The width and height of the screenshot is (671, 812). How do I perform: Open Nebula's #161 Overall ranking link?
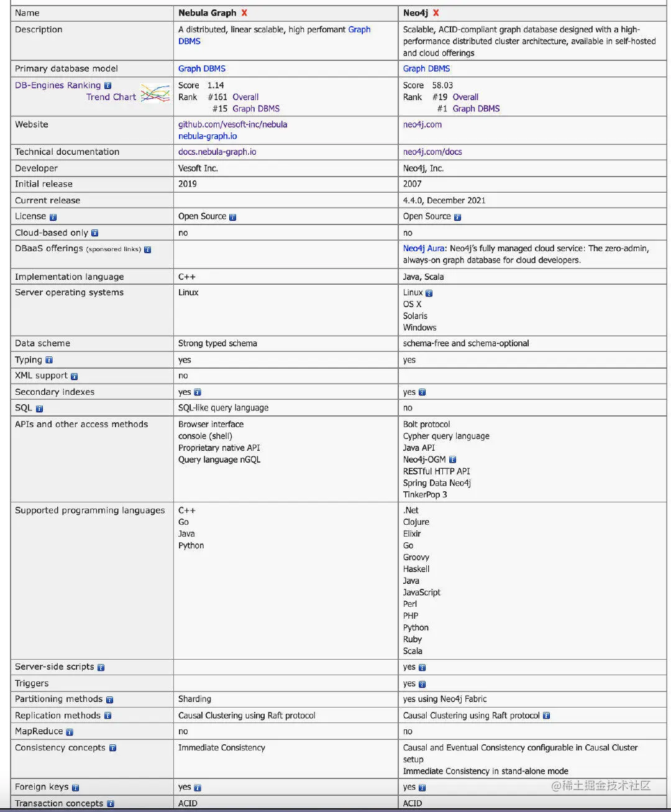245,97
